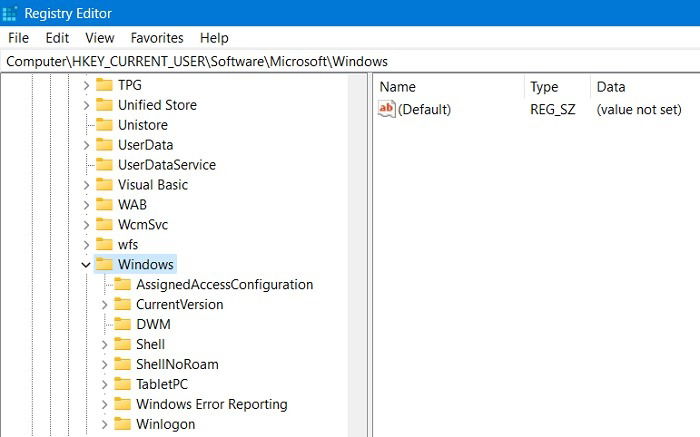
Task: Click the Unistore folder icon
Action: click(x=104, y=125)
